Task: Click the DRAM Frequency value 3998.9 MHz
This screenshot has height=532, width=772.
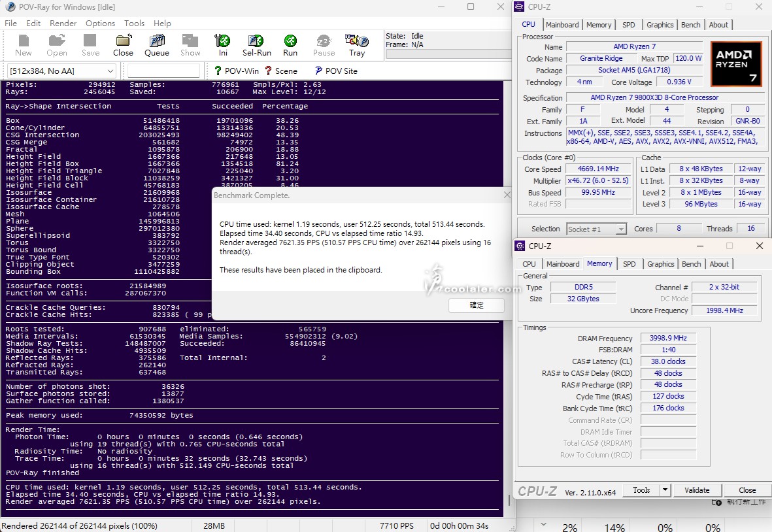Action: 668,338
